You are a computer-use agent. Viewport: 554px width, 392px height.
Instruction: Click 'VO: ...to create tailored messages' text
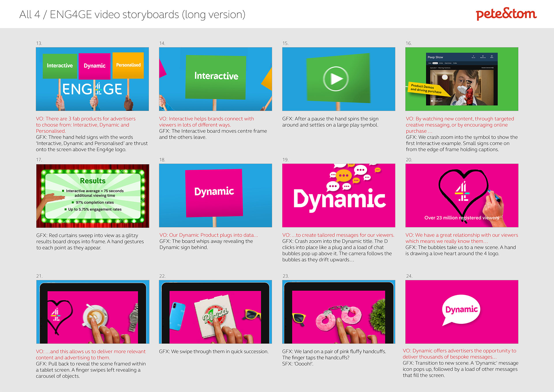tap(338, 235)
